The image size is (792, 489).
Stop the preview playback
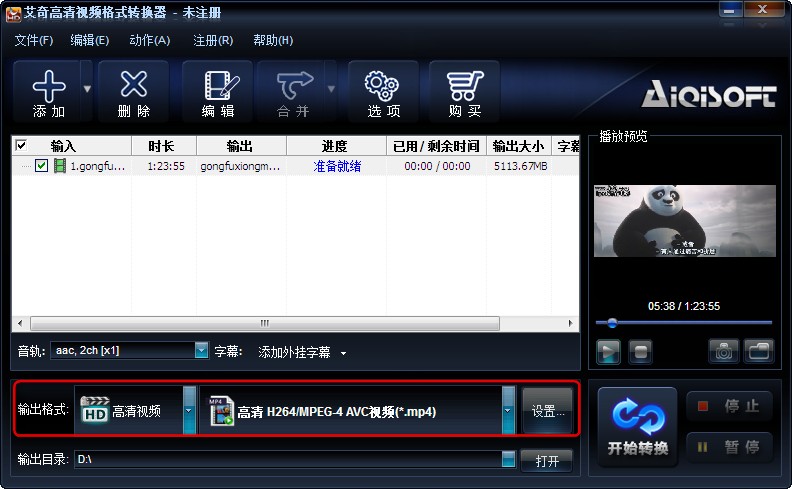[640, 351]
